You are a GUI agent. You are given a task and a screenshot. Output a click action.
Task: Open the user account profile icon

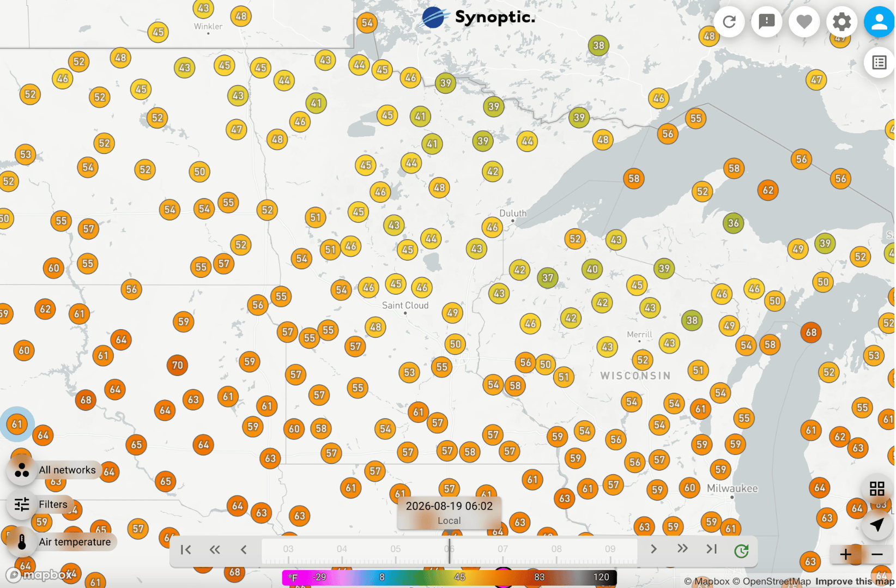(880, 22)
